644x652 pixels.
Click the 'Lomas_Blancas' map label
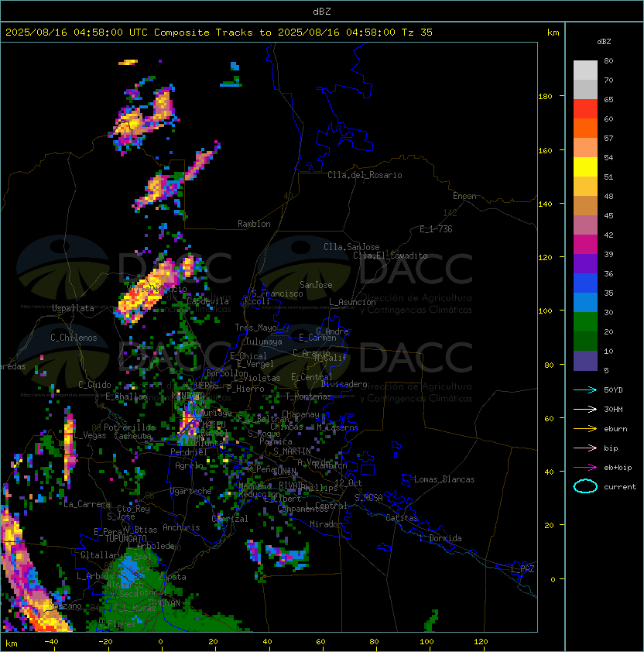(444, 479)
